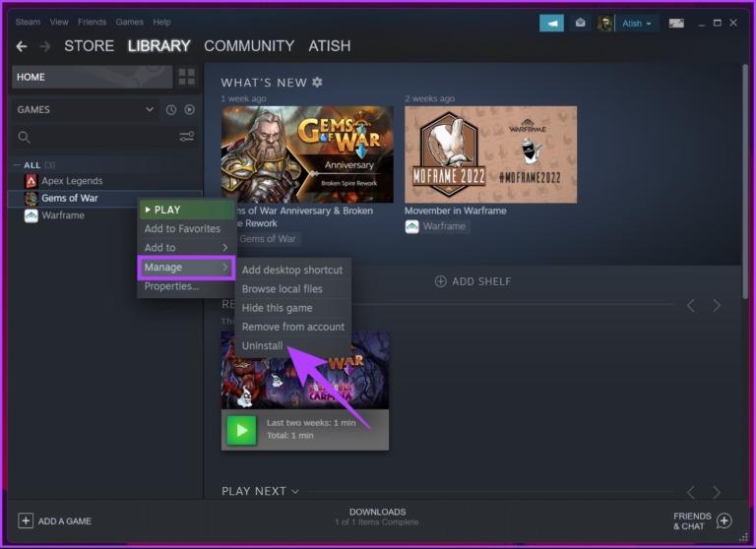Open Big Picture mode icon
This screenshot has height=549, width=756.
676,24
